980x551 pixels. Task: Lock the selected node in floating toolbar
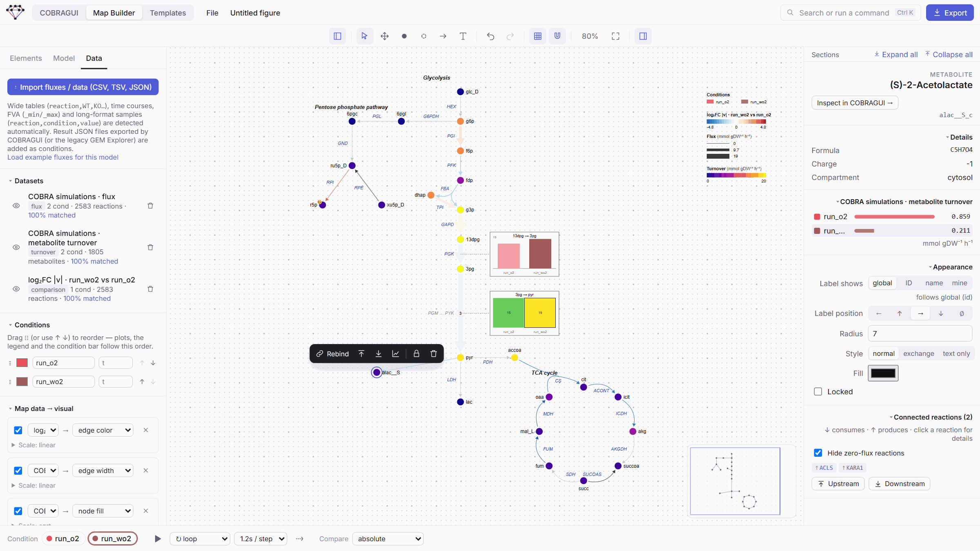(416, 353)
